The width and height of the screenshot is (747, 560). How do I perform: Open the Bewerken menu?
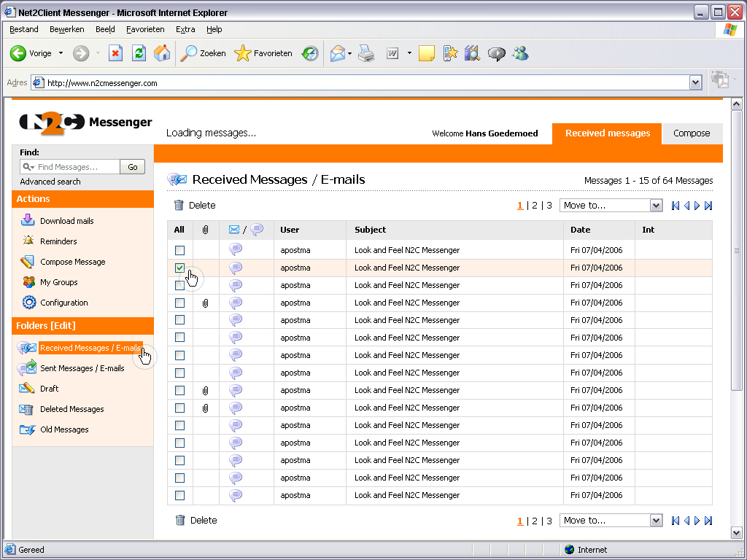coord(66,29)
